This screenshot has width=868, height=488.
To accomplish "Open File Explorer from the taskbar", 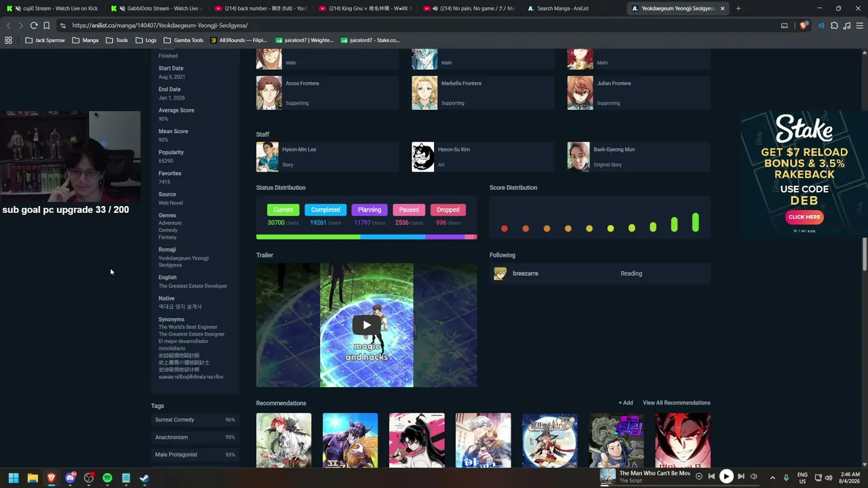I will click(32, 478).
